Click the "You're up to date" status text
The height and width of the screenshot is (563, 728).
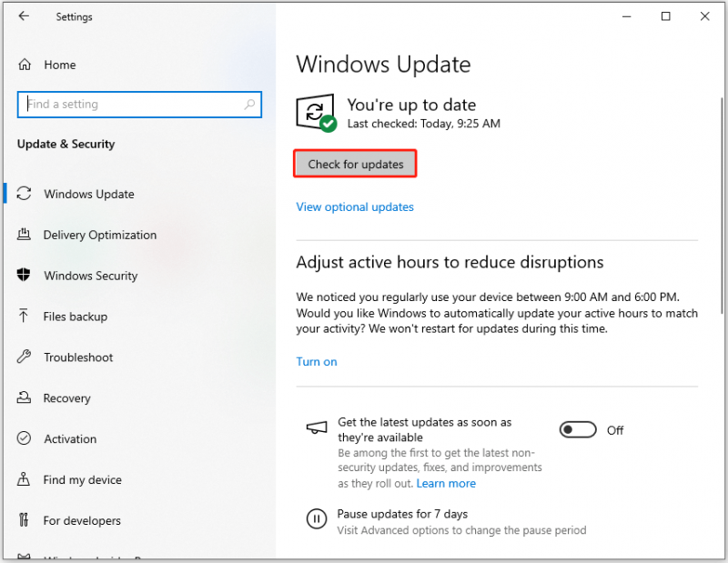coord(411,105)
